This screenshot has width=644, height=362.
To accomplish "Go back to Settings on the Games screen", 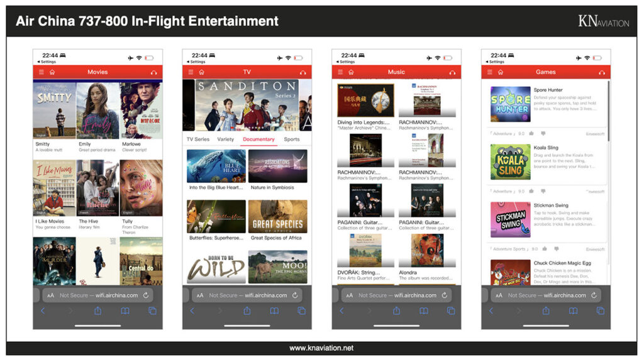I will (495, 62).
